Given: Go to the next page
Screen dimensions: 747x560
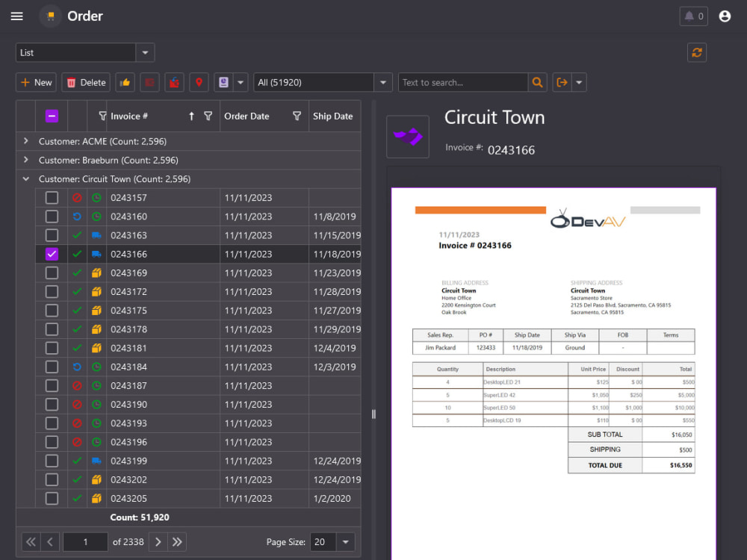Looking at the screenshot, I should [158, 542].
